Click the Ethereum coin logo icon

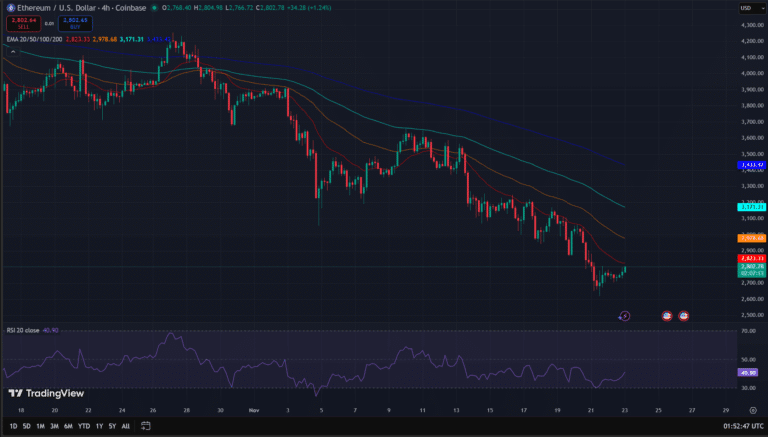(x=8, y=9)
